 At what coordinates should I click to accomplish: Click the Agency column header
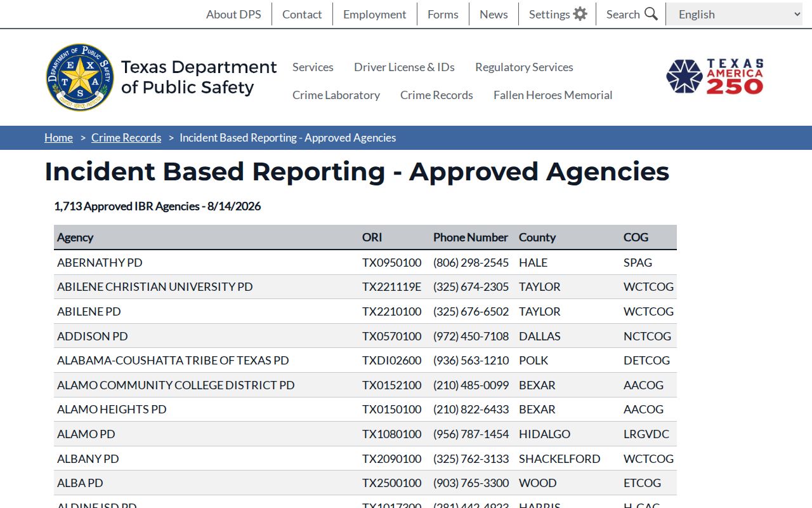click(x=75, y=237)
